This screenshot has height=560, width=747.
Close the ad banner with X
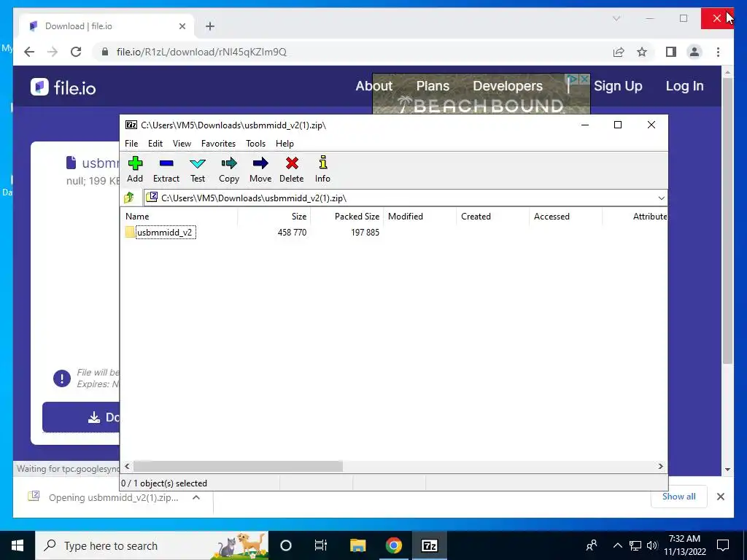point(584,79)
